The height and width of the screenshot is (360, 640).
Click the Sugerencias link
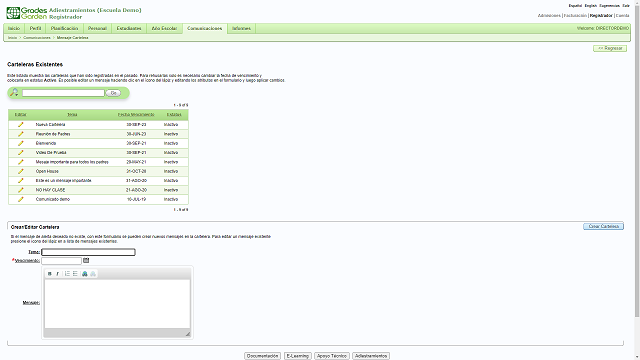pyautogui.click(x=609, y=6)
